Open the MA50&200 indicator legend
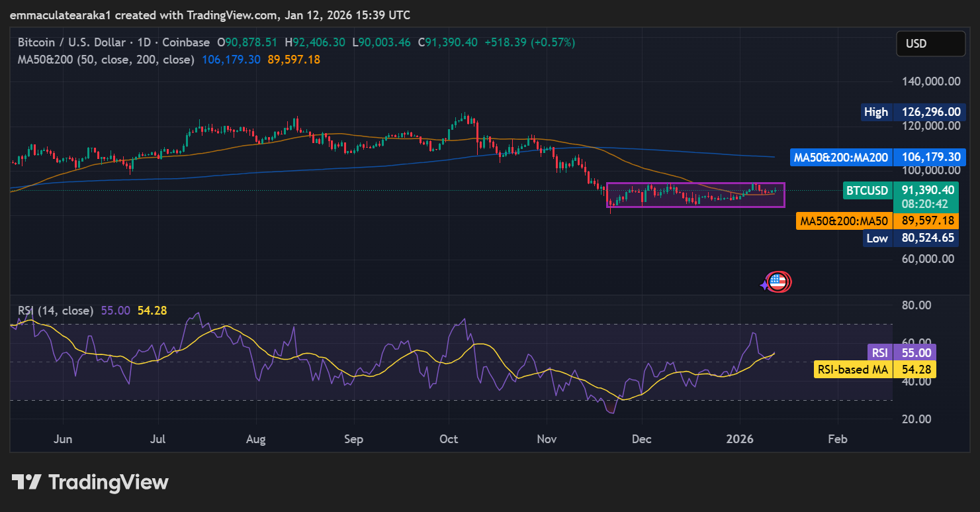Viewport: 980px width, 512px height. coord(106,60)
